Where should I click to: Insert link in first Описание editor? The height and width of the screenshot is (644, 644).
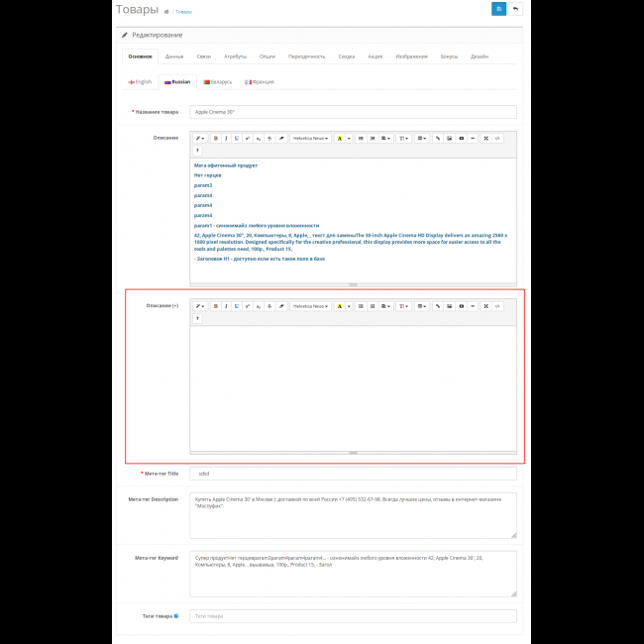[437, 139]
